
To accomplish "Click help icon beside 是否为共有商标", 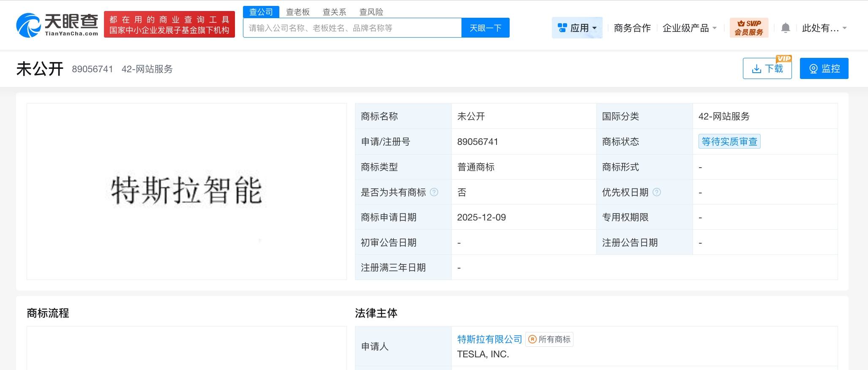I will (434, 192).
